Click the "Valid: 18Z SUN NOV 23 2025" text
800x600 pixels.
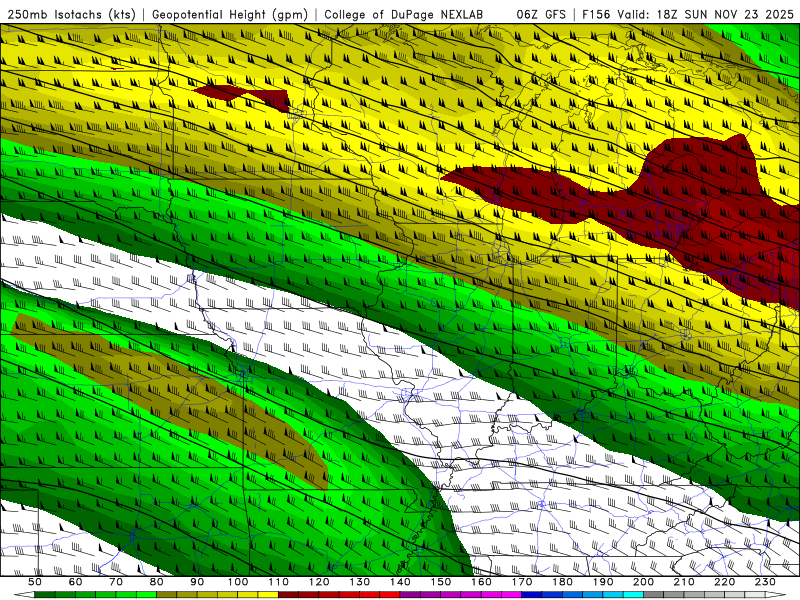[706, 14]
